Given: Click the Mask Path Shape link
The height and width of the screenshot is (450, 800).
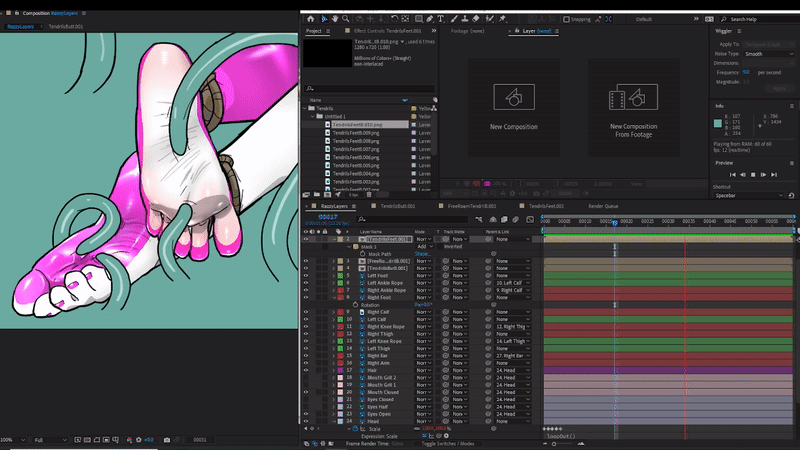Looking at the screenshot, I should tap(423, 254).
